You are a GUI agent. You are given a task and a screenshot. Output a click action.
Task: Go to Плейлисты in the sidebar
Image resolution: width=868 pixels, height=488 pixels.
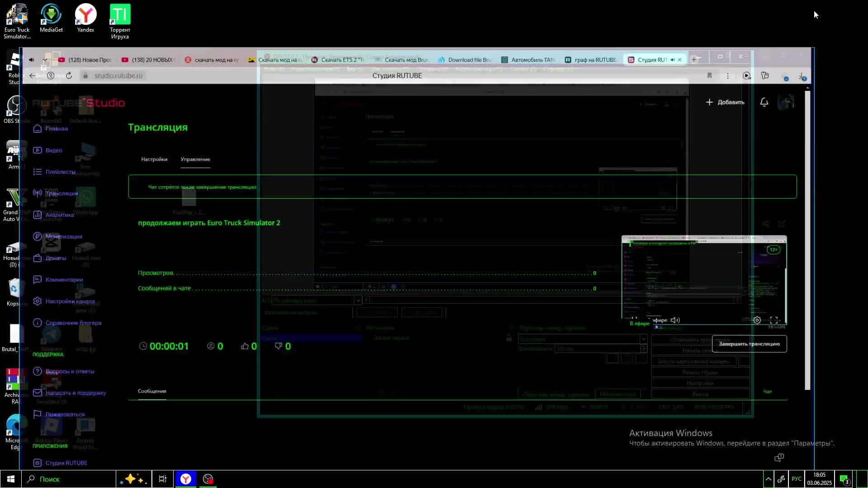tap(54, 172)
